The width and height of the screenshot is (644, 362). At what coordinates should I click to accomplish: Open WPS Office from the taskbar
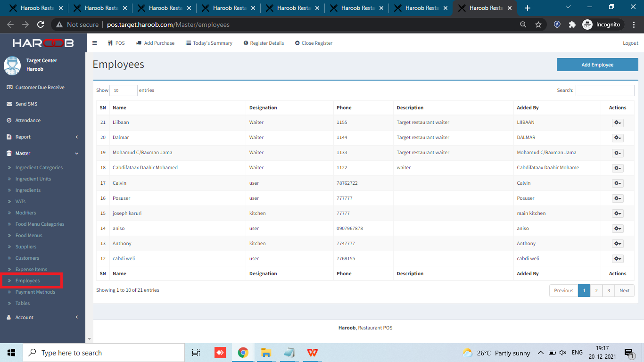(x=312, y=353)
